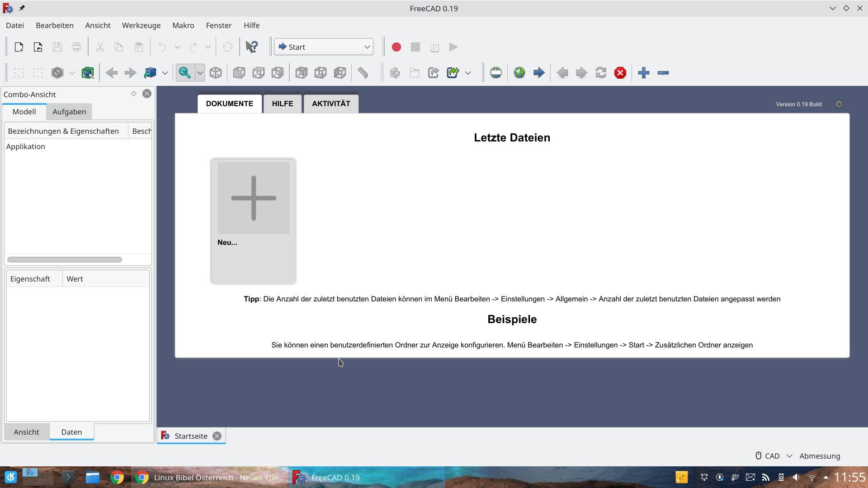Viewport: 868px width, 488px height.
Task: Open the workbench selector showing Start
Action: (x=324, y=47)
